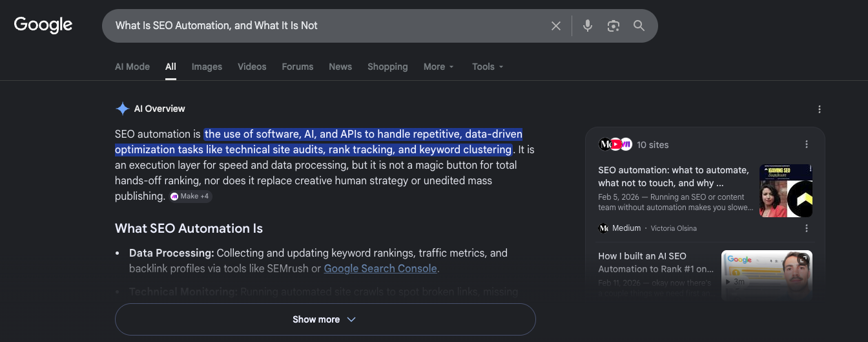Click the Google logo
868x342 pixels.
coord(43,25)
